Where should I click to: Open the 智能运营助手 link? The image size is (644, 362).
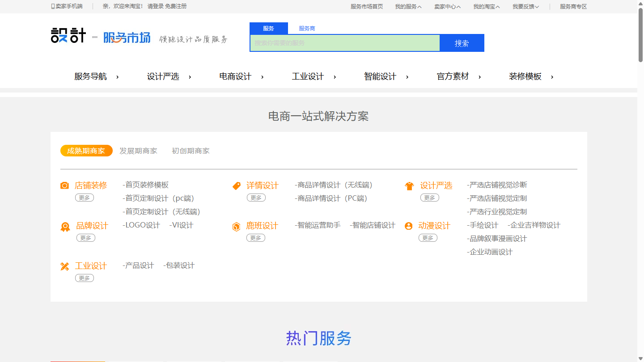pos(318,225)
